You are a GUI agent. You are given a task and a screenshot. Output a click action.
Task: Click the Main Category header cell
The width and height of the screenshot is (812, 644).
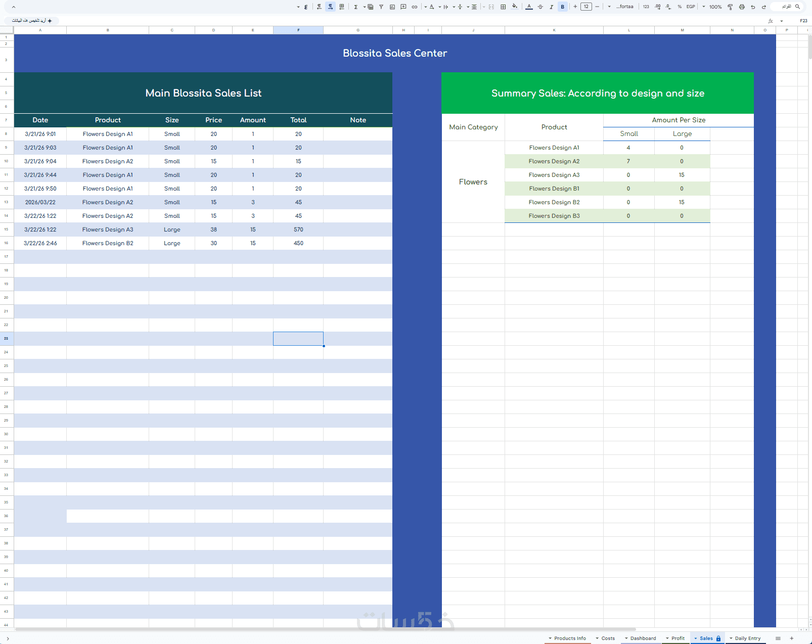pyautogui.click(x=473, y=127)
